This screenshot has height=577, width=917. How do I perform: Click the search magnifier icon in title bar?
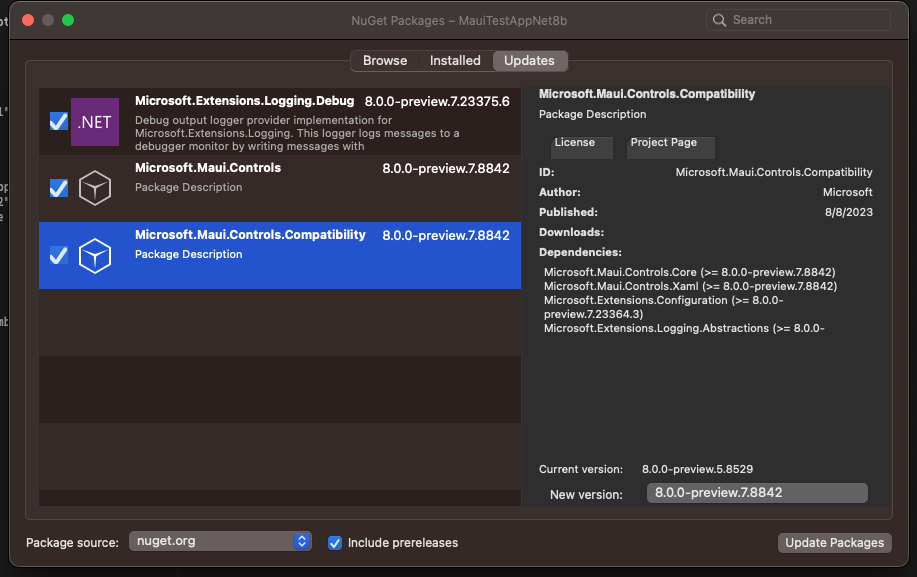point(718,19)
